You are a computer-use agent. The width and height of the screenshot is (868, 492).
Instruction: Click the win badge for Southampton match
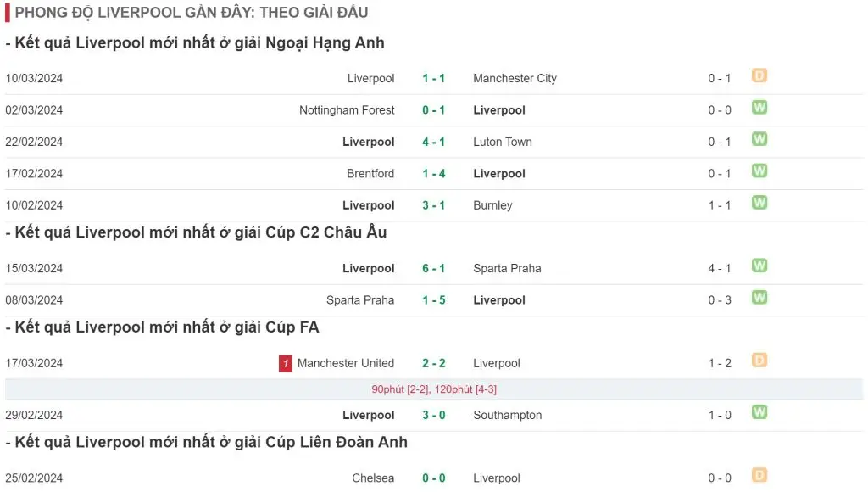tap(759, 411)
